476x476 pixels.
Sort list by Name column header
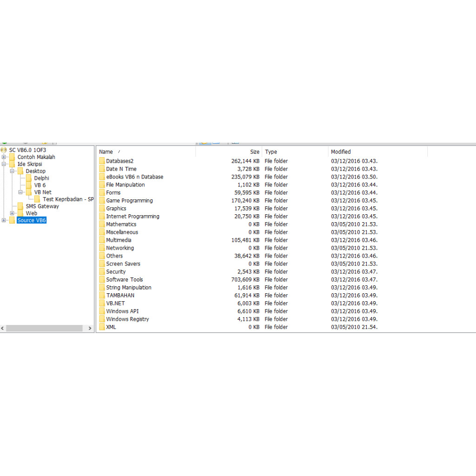tap(146, 152)
